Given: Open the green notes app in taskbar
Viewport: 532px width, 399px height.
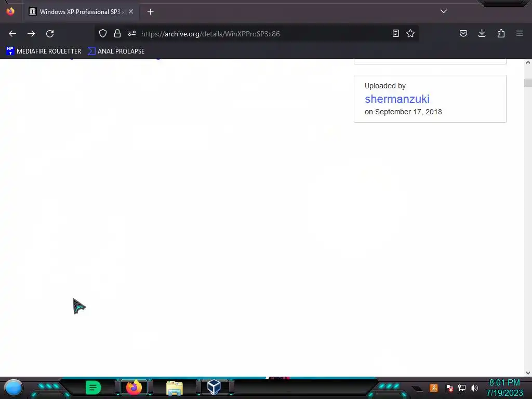Looking at the screenshot, I should [94, 388].
